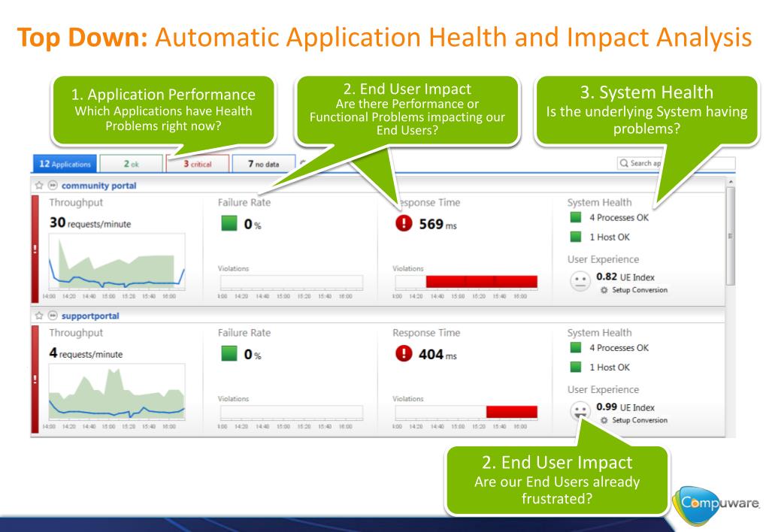
Task: Click supportportal failure rate violations bar
Action: coord(292,412)
